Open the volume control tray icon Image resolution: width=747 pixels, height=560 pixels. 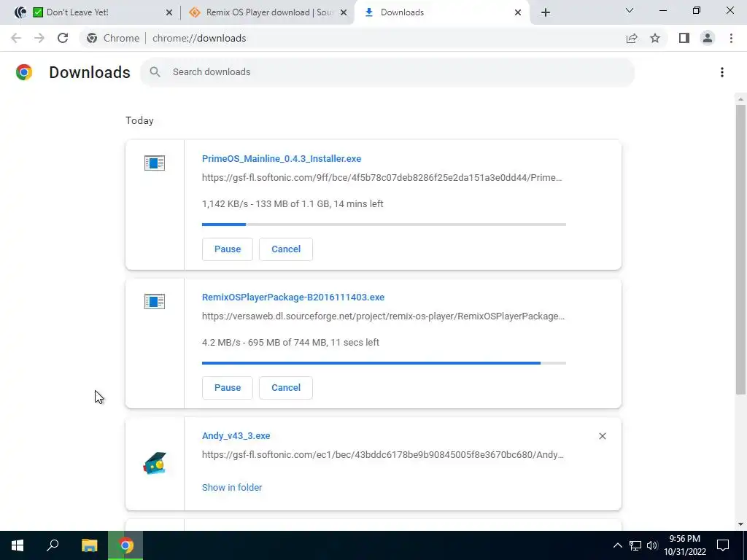pos(652,545)
